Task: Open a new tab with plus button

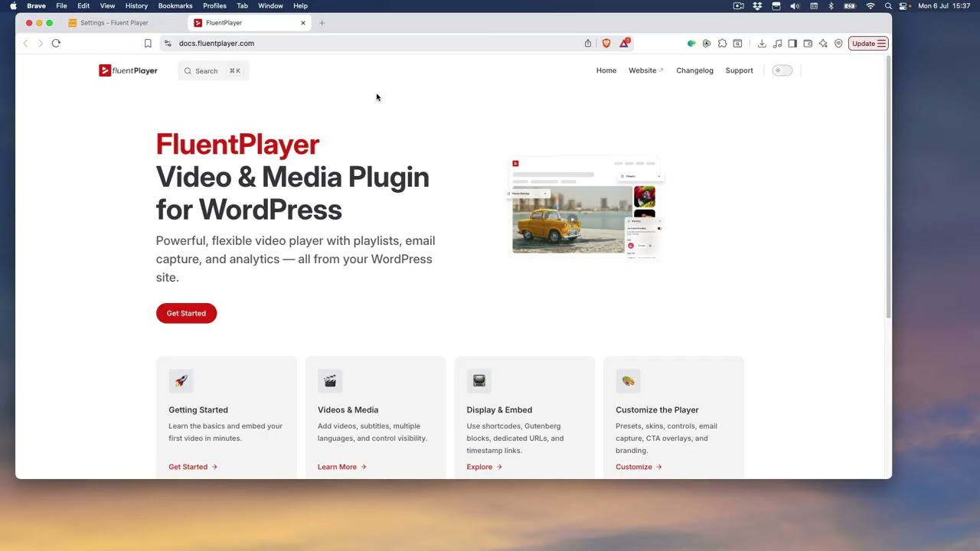Action: tap(322, 23)
